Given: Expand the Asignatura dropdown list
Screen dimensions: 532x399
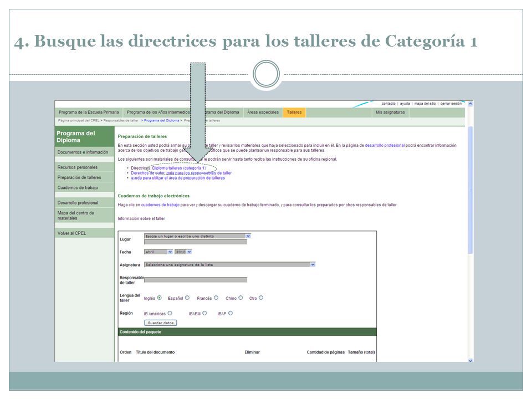Looking at the screenshot, I should (229, 264).
